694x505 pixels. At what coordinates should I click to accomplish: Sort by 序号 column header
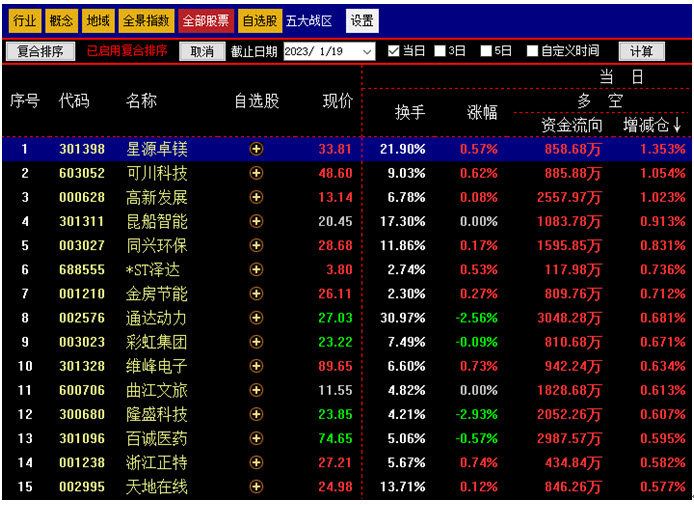[x=25, y=101]
